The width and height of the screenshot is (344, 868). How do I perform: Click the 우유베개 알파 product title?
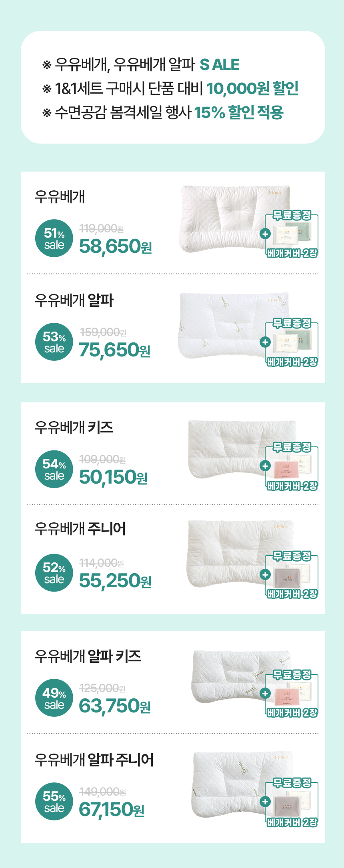point(74,300)
